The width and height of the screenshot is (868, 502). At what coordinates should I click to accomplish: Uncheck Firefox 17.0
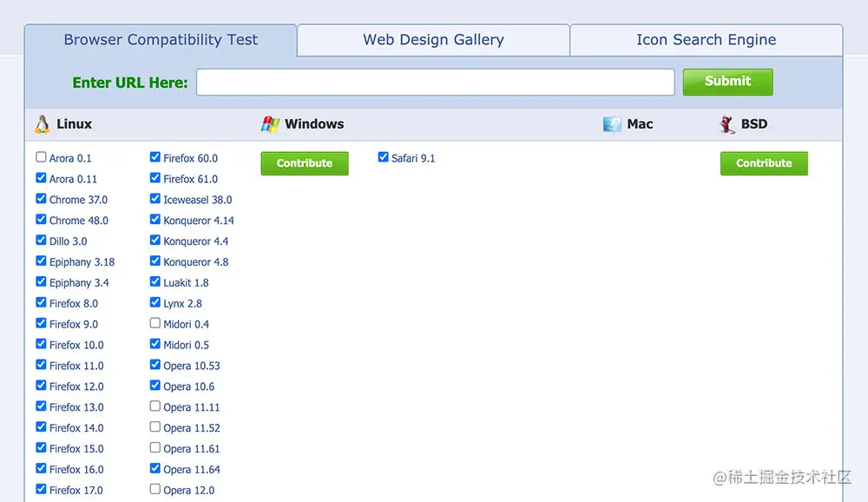(x=41, y=489)
